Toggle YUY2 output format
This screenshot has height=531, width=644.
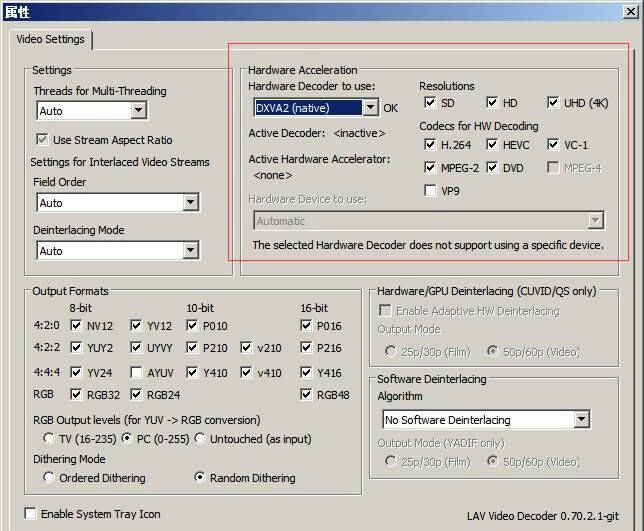tap(76, 347)
